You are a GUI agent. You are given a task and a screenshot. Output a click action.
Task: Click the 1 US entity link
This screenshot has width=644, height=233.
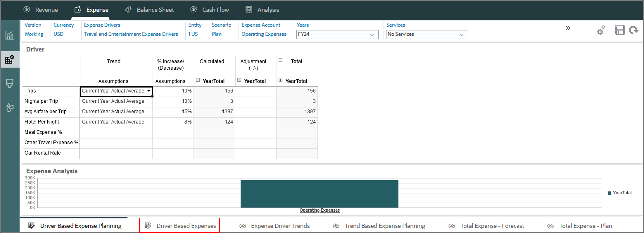click(x=193, y=34)
